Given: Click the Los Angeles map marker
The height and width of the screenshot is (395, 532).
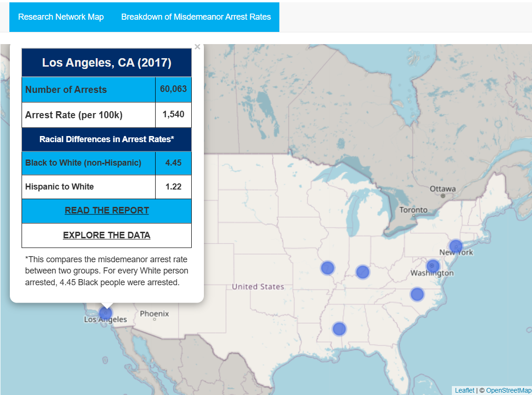Looking at the screenshot, I should click(x=106, y=313).
